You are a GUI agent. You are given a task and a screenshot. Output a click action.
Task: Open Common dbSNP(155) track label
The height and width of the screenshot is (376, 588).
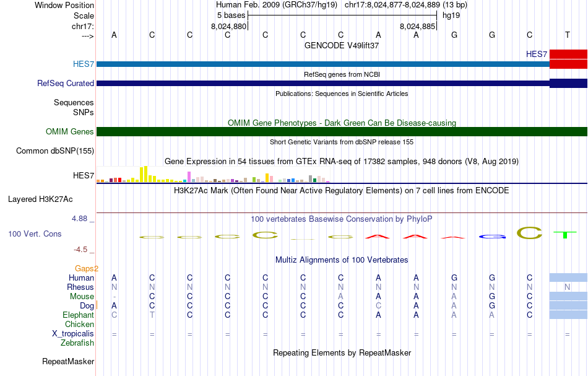point(54,151)
